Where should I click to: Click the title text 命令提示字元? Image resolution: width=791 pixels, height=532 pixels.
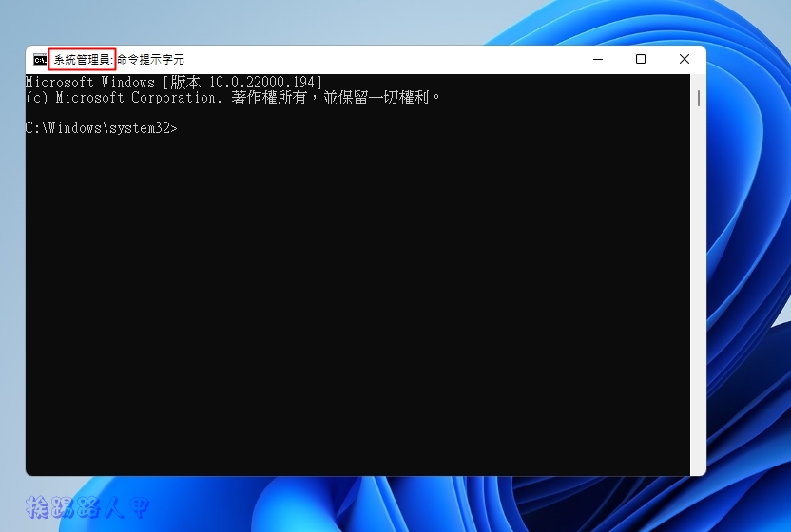[151, 60]
